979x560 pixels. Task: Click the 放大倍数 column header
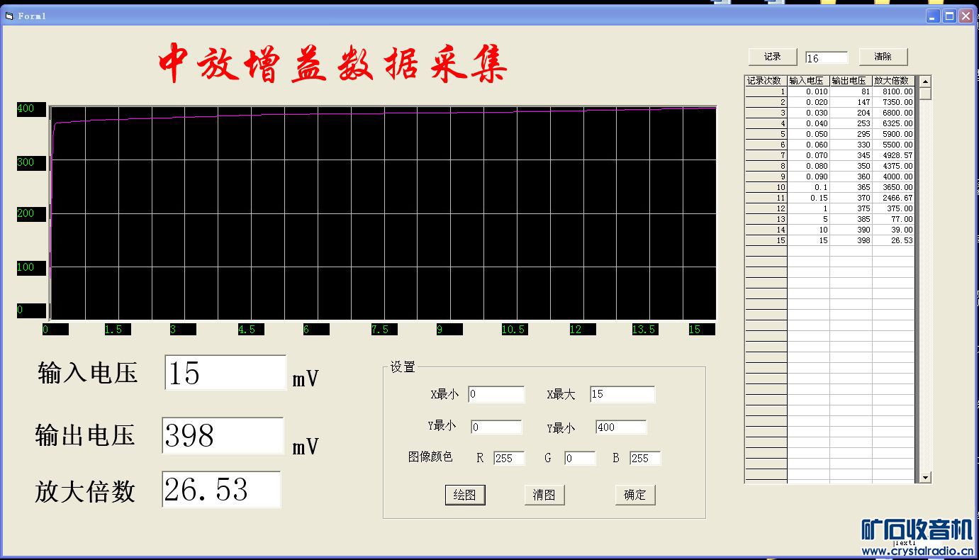coord(893,81)
